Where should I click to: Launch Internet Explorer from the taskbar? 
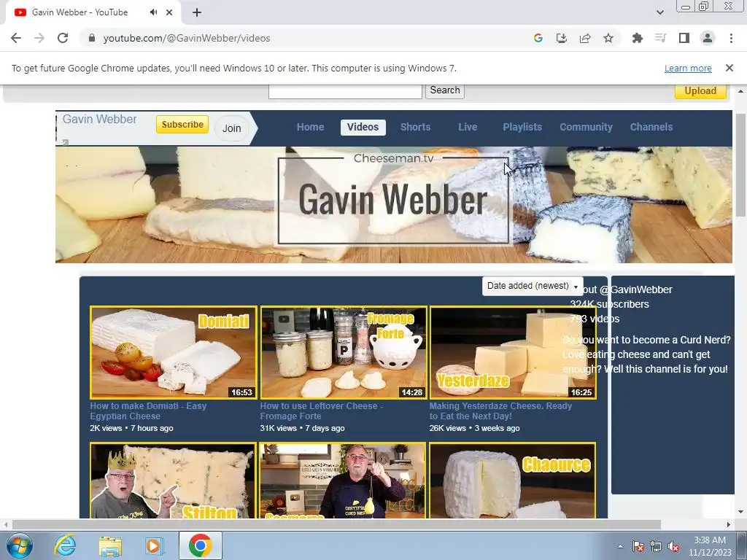click(x=65, y=545)
